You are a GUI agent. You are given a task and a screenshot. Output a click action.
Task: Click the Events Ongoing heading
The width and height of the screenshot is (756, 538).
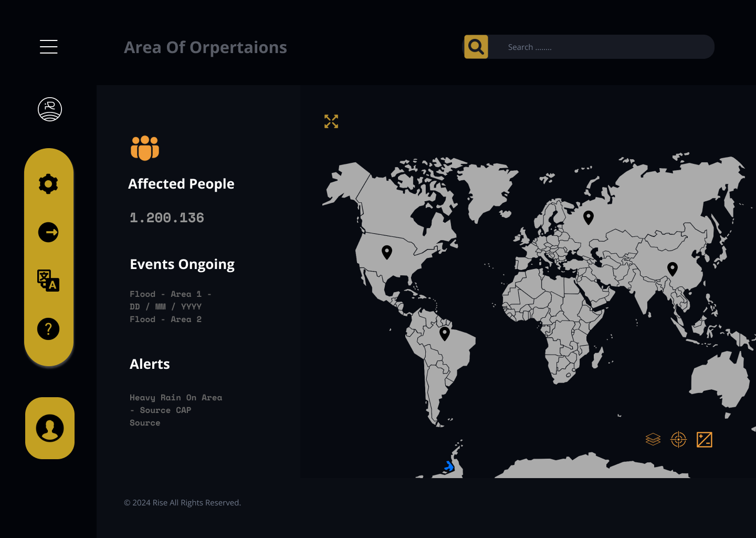pos(182,264)
